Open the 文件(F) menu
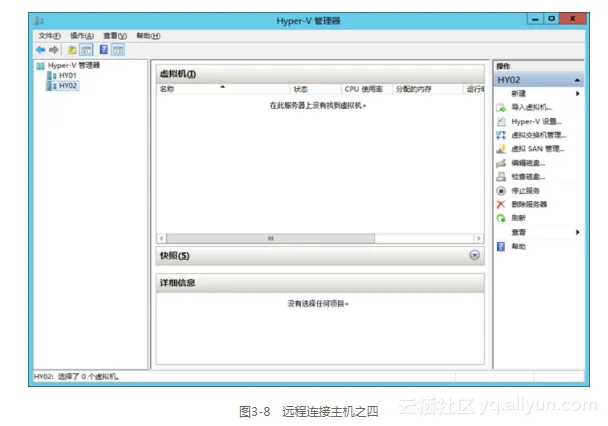Screen dimensions: 608x426 coord(49,36)
